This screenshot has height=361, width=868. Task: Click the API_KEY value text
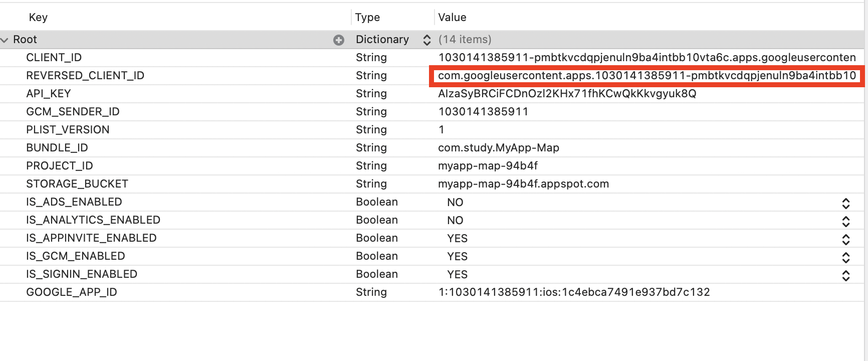tap(567, 94)
